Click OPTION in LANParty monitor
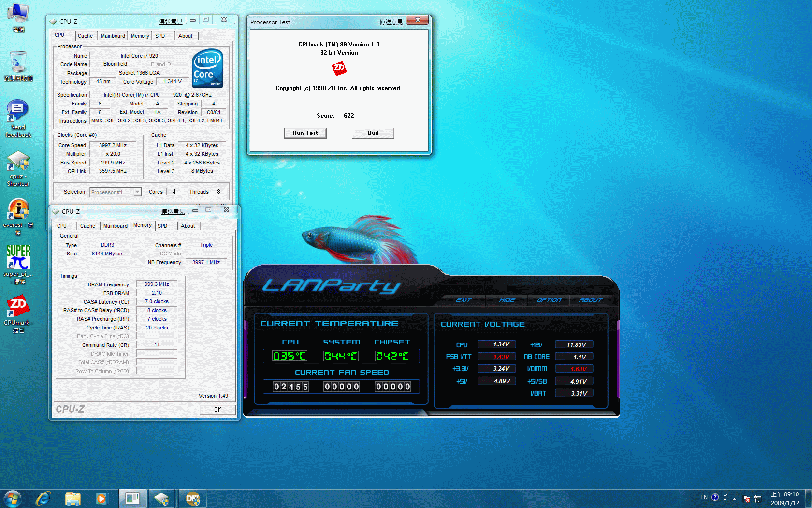Viewport: 812px width, 508px height. 549,300
